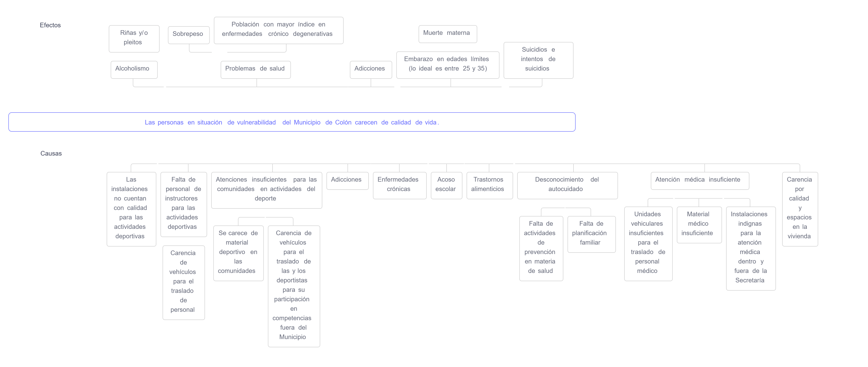Screen dimensions: 868x367
Task: Click 'Suicidios e intentos de suicidios' box
Action: tap(538, 60)
